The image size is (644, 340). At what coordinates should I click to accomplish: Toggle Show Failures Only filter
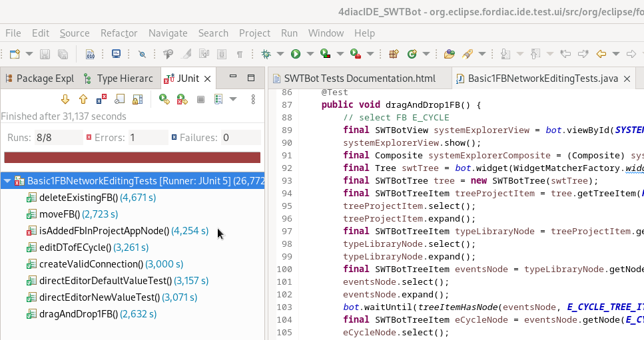point(101,99)
